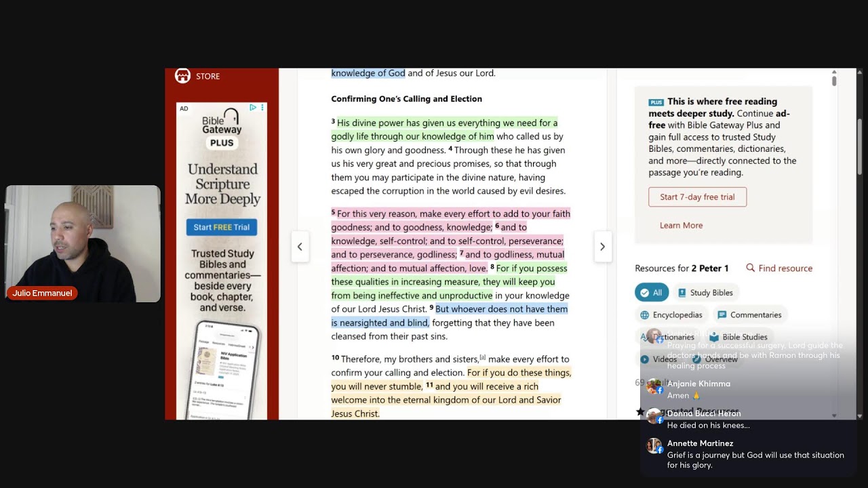This screenshot has width=868, height=488.
Task: Click Start 7-day free trial button
Action: [697, 197]
